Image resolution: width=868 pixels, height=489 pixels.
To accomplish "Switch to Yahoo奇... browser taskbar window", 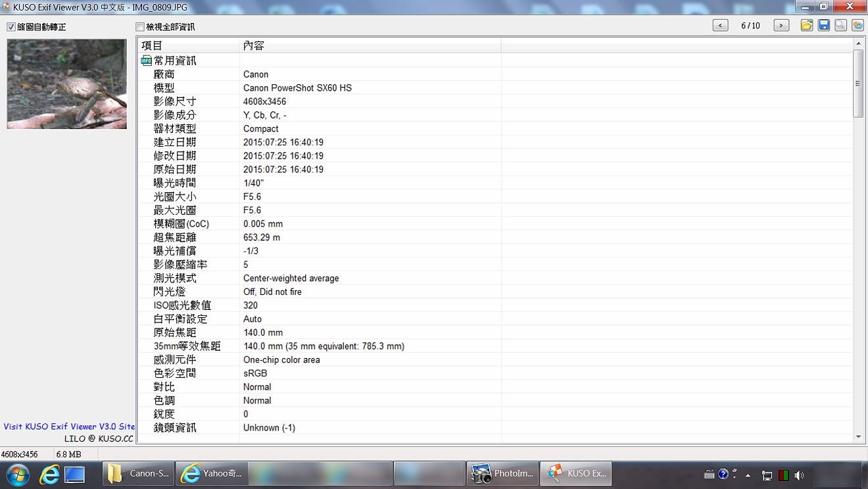I will (212, 474).
